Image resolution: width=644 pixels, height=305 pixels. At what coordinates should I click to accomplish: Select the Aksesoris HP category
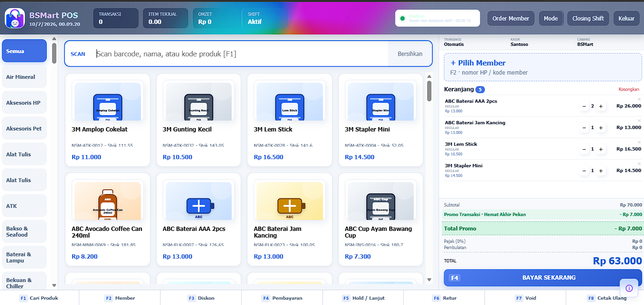24,102
